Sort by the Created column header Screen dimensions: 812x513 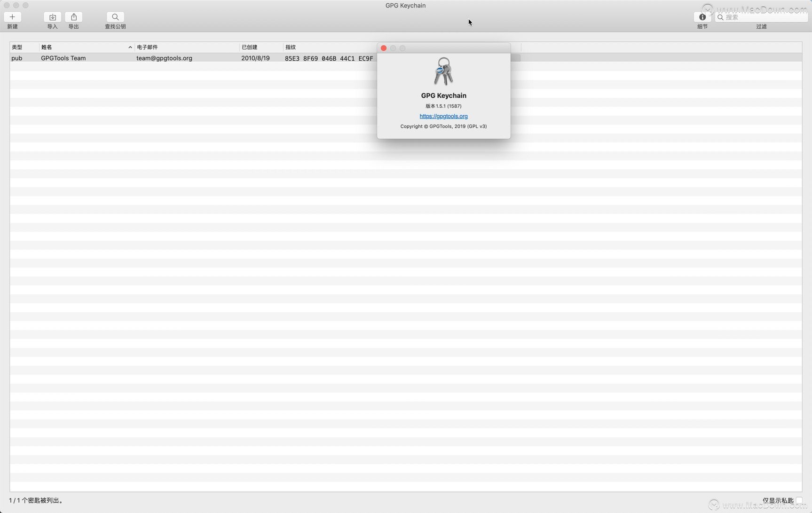(261, 47)
